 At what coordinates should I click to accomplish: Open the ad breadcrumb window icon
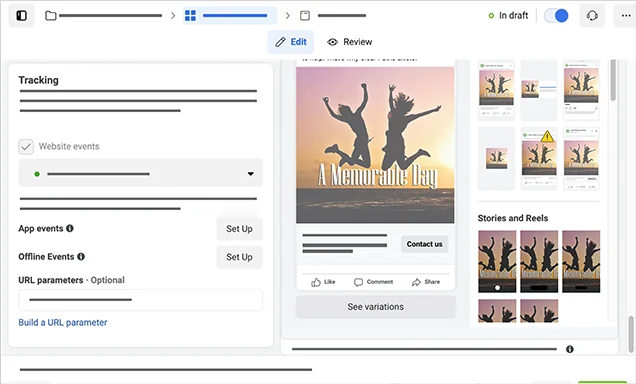coord(305,16)
